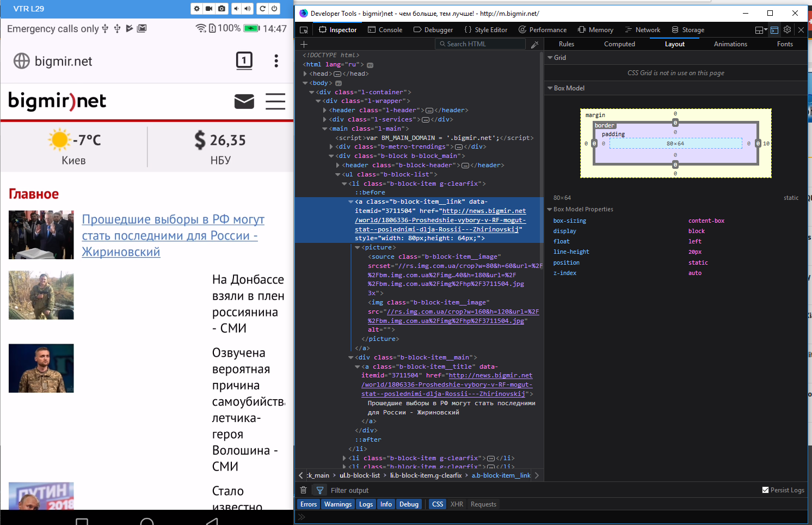Open the Computed tab in the Layout sidebar
The image size is (812, 525).
pos(619,44)
